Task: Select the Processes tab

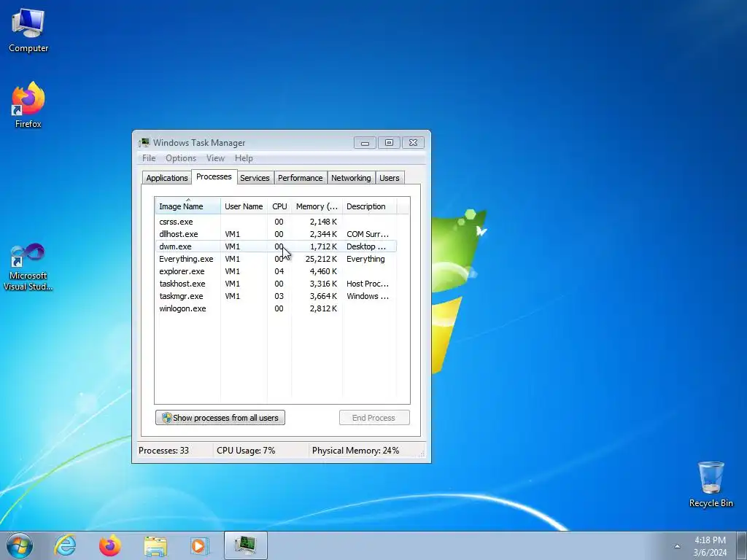Action: (x=214, y=176)
